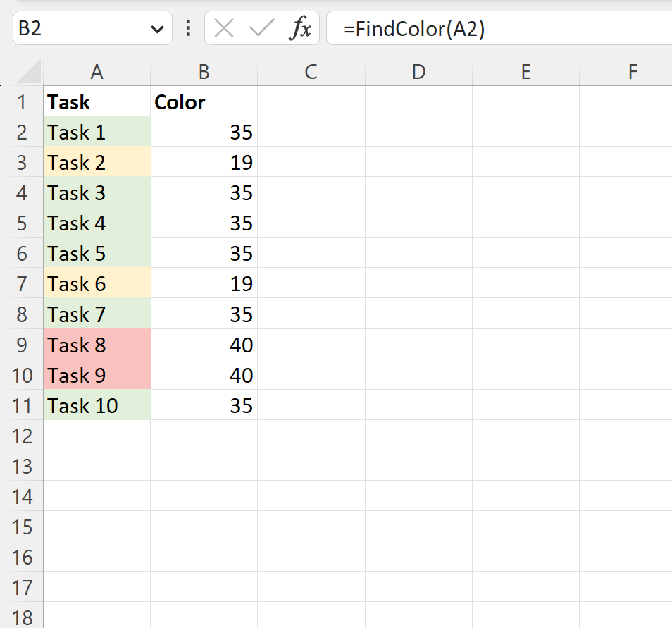Select the Task header cell A1
Screen dimensions: 672x628
(x=97, y=101)
